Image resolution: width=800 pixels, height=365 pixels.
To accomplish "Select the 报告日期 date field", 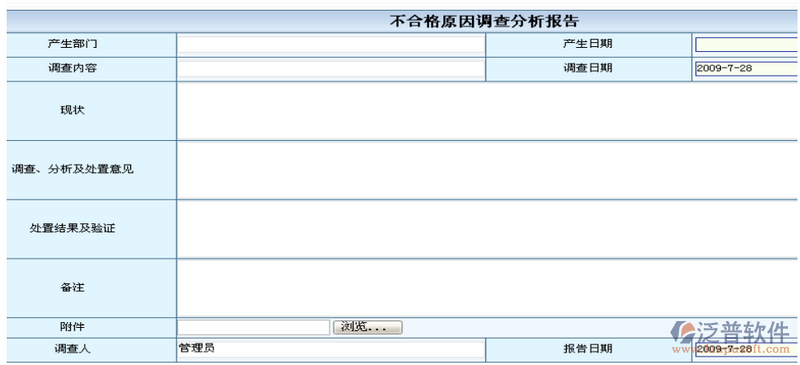I will (x=746, y=349).
